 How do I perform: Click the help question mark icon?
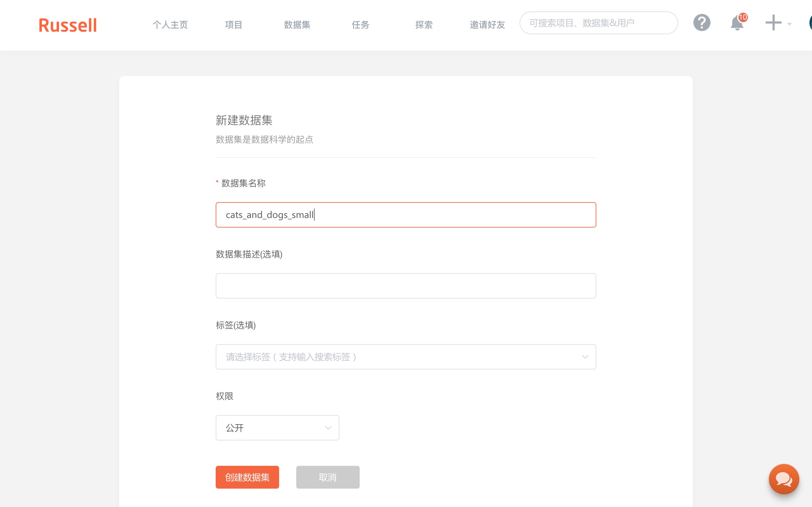pyautogui.click(x=702, y=23)
